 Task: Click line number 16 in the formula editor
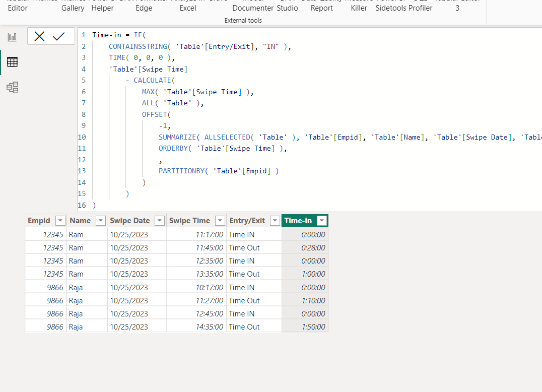[82, 205]
